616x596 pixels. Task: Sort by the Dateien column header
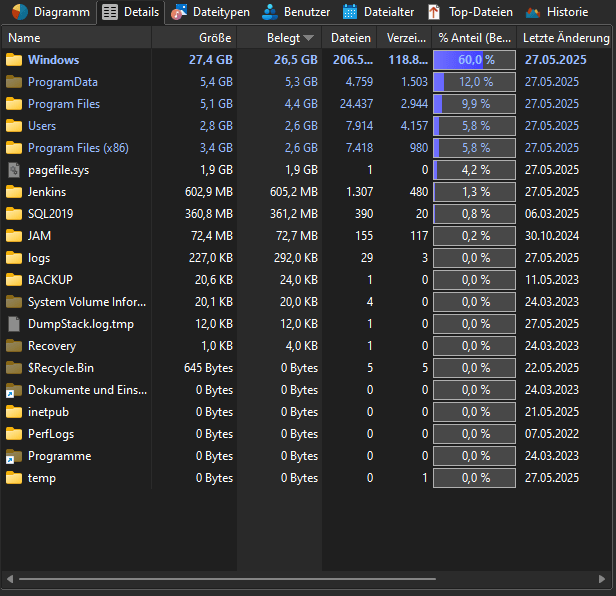pos(349,38)
